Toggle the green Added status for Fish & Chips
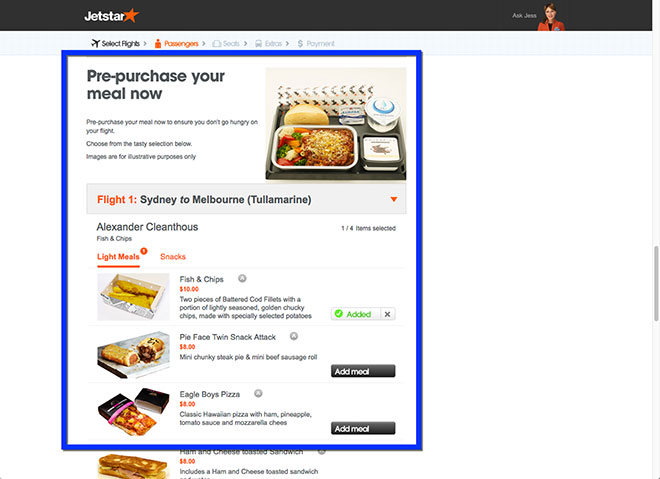Screen dimensions: 660x479 coord(356,314)
